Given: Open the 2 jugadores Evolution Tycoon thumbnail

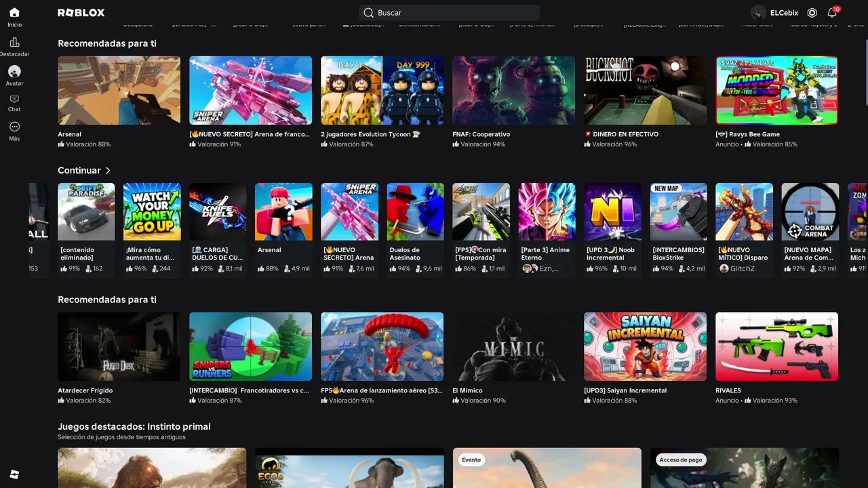Looking at the screenshot, I should tap(382, 90).
